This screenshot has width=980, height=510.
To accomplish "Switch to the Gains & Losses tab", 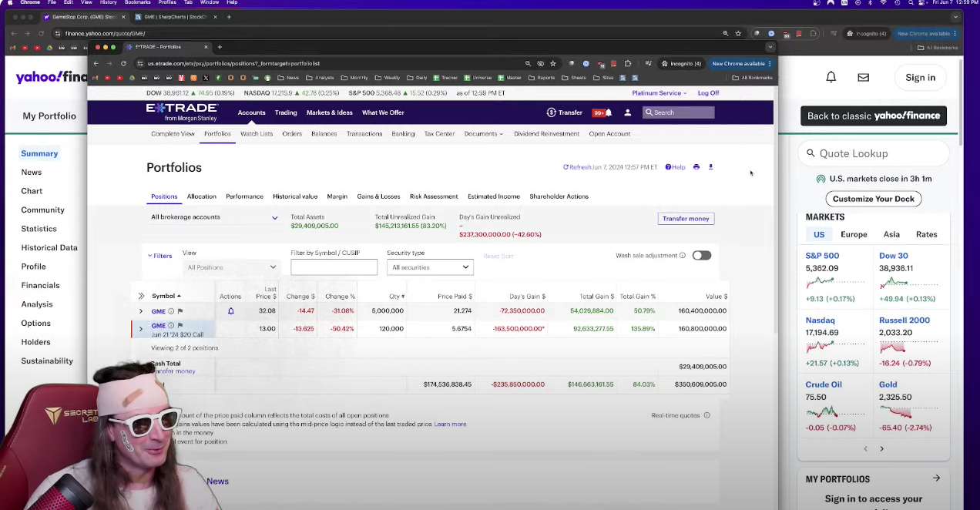I will (x=378, y=196).
